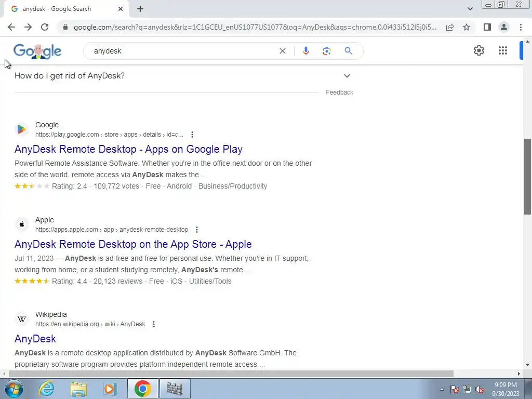The height and width of the screenshot is (399, 532).
Task: Send Feedback on the questions box
Action: point(339,92)
